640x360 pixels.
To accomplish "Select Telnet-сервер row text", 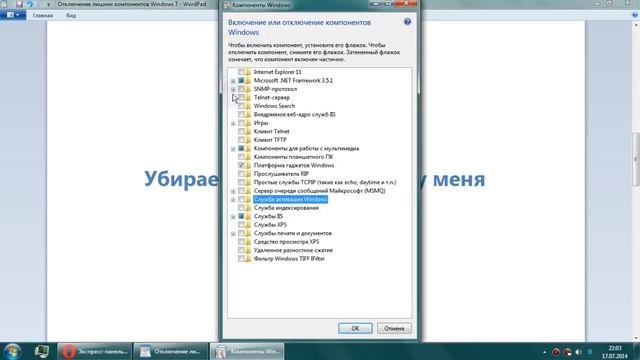I will pos(271,97).
